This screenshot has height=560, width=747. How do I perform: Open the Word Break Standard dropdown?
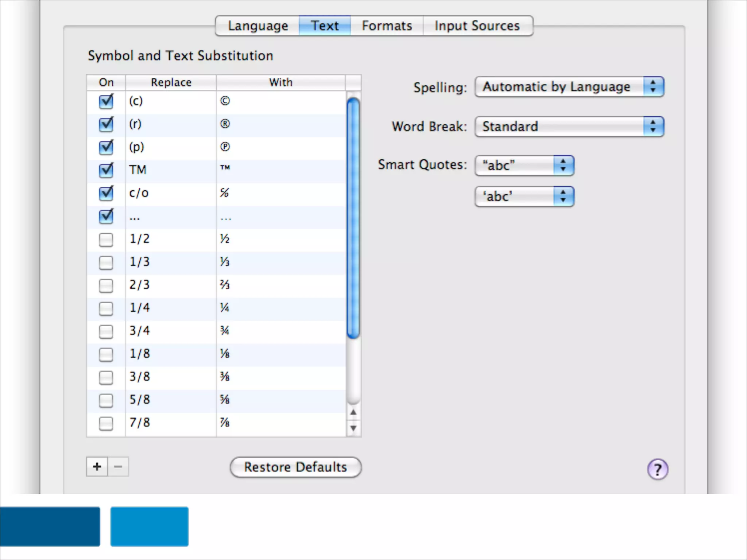[x=569, y=127]
